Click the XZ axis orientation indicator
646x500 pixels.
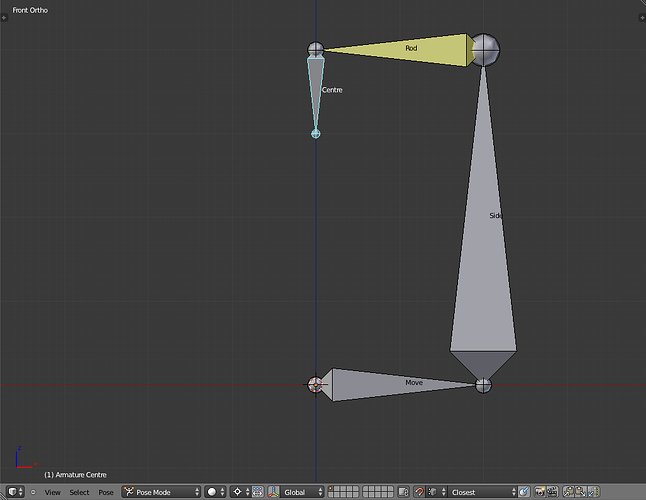pyautogui.click(x=26, y=458)
